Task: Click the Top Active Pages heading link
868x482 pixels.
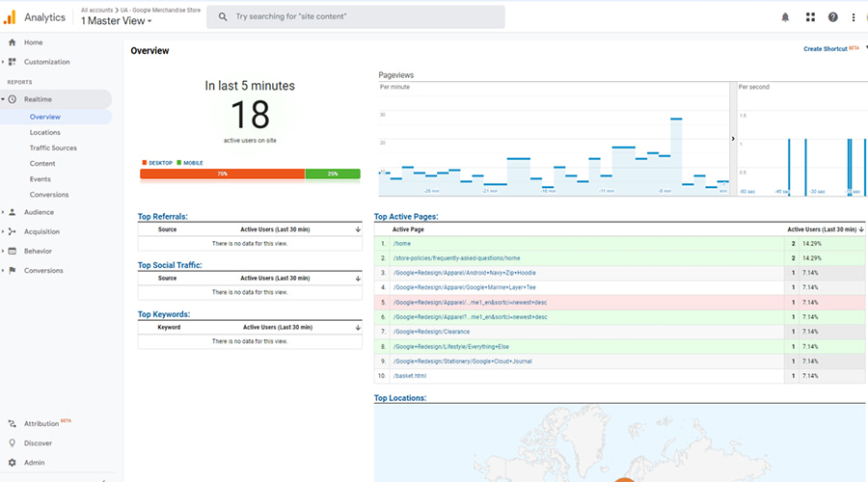Action: pyautogui.click(x=406, y=216)
